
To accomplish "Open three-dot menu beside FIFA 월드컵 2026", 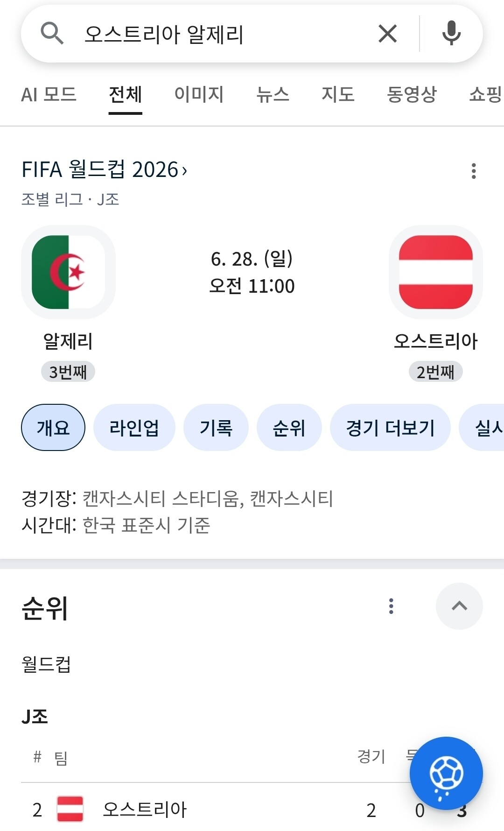I will [474, 171].
